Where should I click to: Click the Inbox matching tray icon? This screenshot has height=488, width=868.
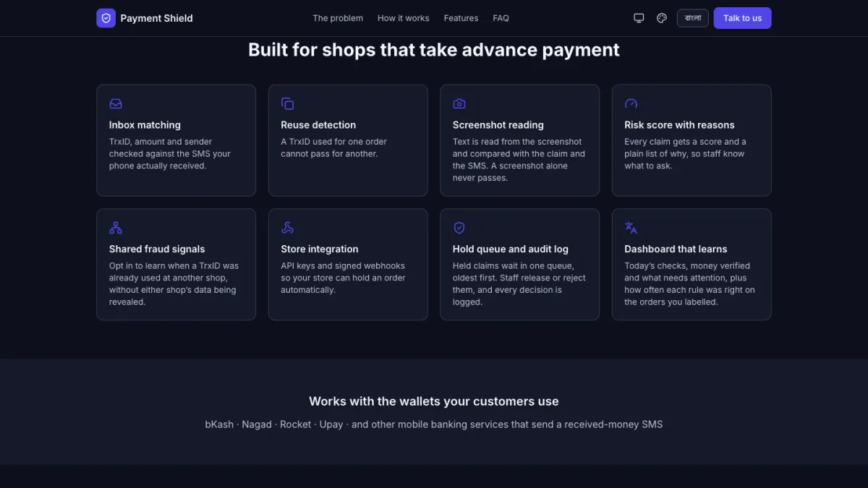coord(116,103)
